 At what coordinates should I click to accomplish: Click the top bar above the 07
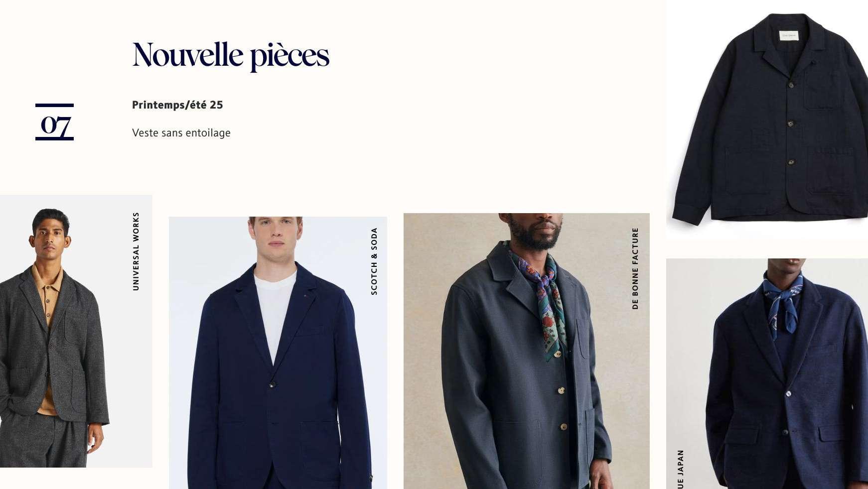55,106
